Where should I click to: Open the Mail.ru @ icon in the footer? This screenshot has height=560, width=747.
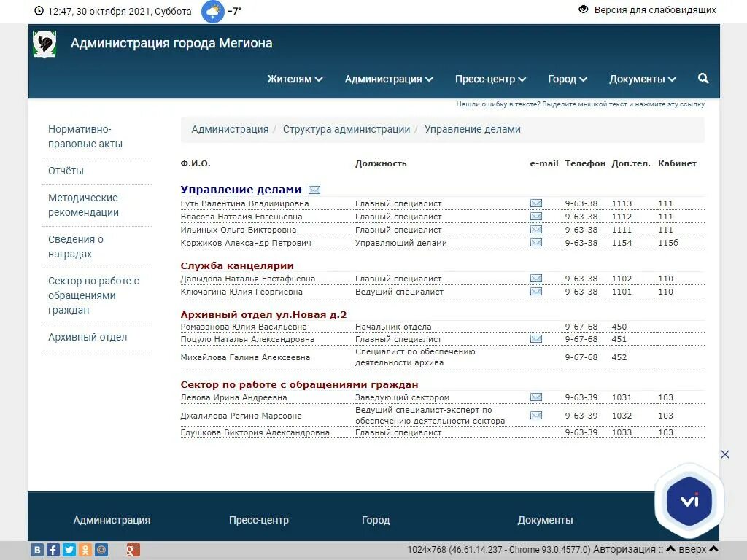(101, 550)
